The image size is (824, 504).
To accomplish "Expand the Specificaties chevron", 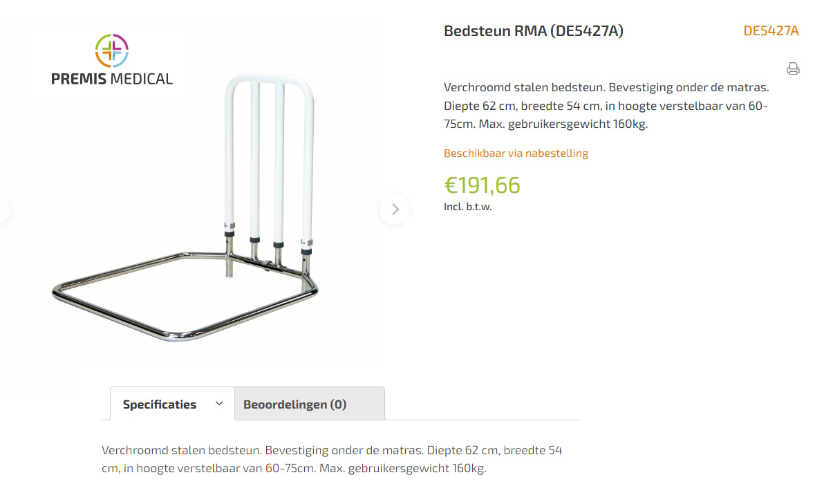I will 219,404.
